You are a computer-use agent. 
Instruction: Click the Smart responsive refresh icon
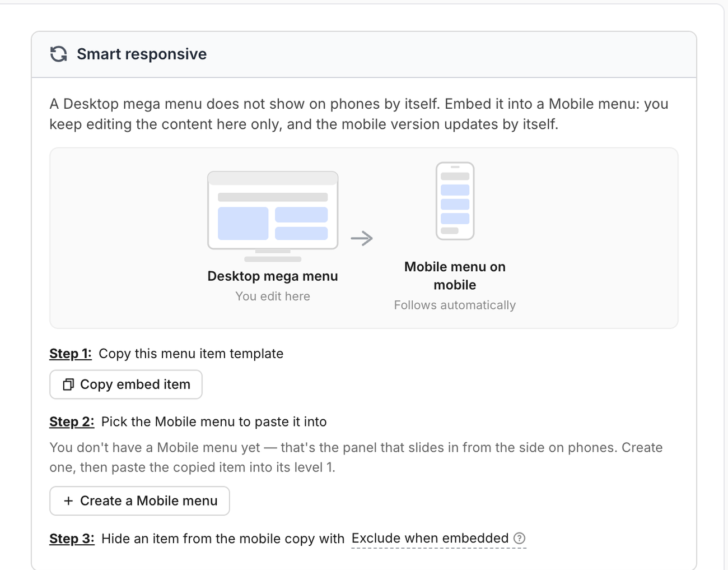[59, 54]
